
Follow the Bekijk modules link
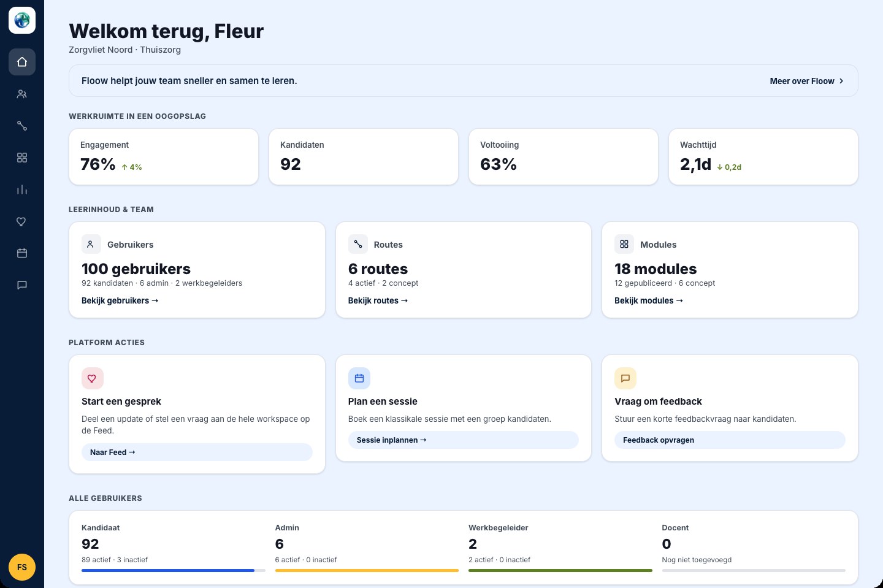point(649,300)
